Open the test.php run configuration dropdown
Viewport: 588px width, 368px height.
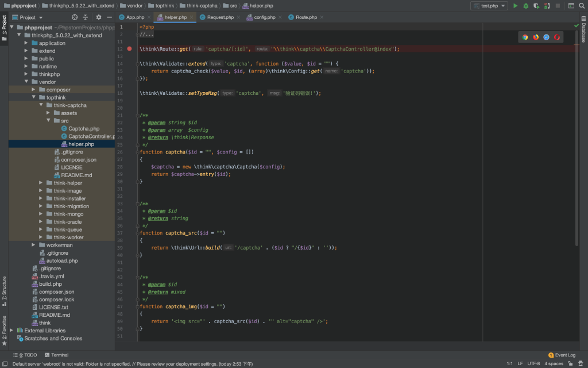[x=489, y=6]
